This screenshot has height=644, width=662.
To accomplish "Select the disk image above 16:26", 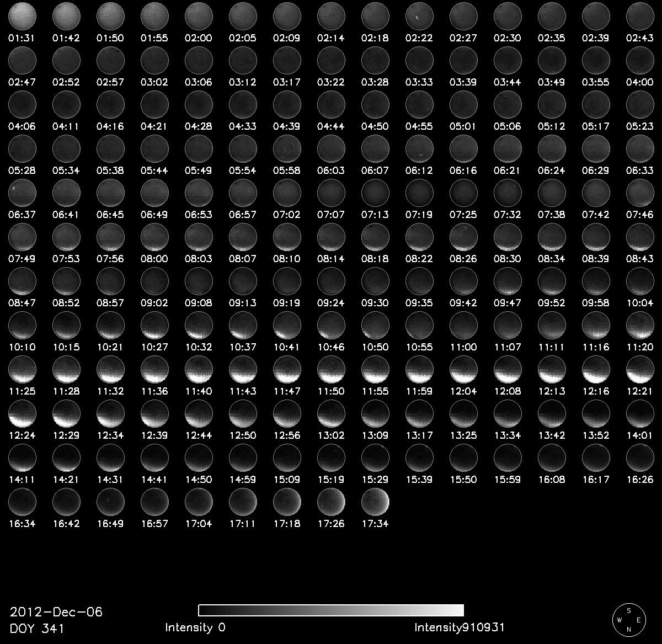I will [x=640, y=457].
